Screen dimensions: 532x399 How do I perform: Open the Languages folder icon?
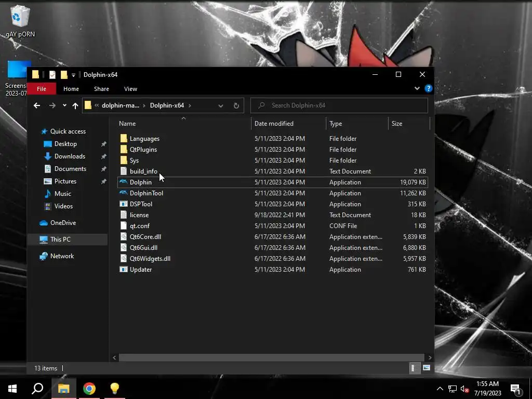[x=124, y=138]
